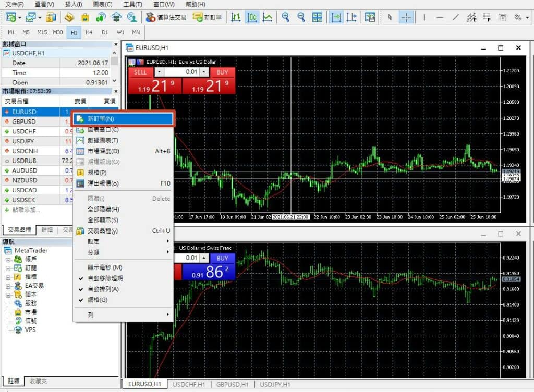This screenshot has width=534, height=392.
Task: Select the vertical line drawing tool
Action: click(x=424, y=17)
